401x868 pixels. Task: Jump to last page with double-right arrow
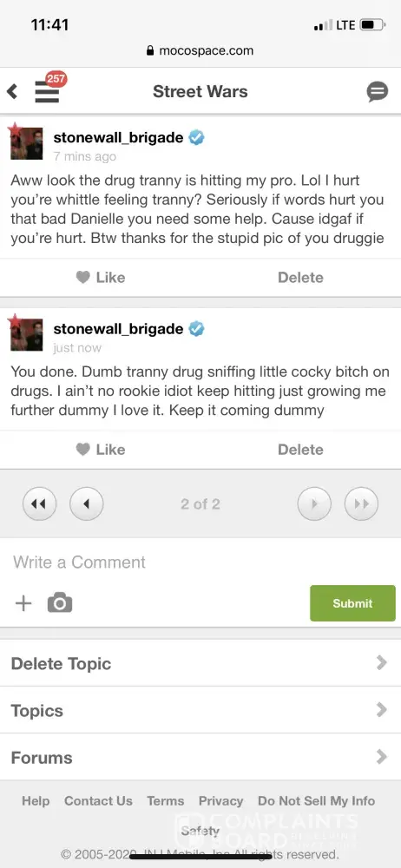click(x=362, y=504)
